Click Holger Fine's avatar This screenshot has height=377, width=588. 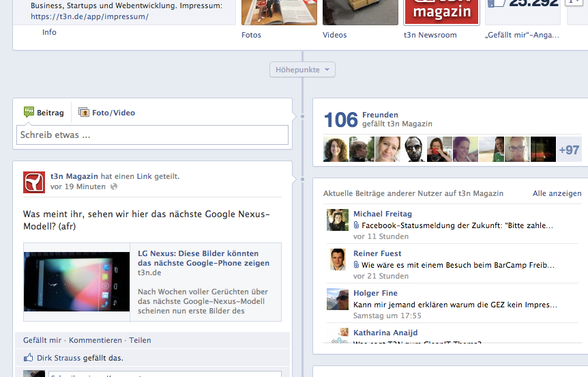pyautogui.click(x=338, y=299)
